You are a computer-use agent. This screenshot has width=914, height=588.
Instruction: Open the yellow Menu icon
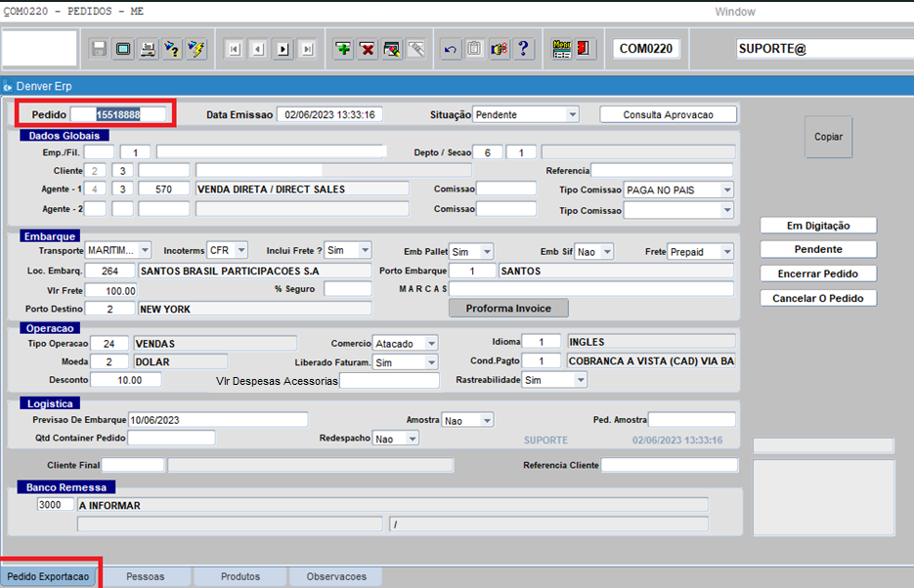[562, 49]
